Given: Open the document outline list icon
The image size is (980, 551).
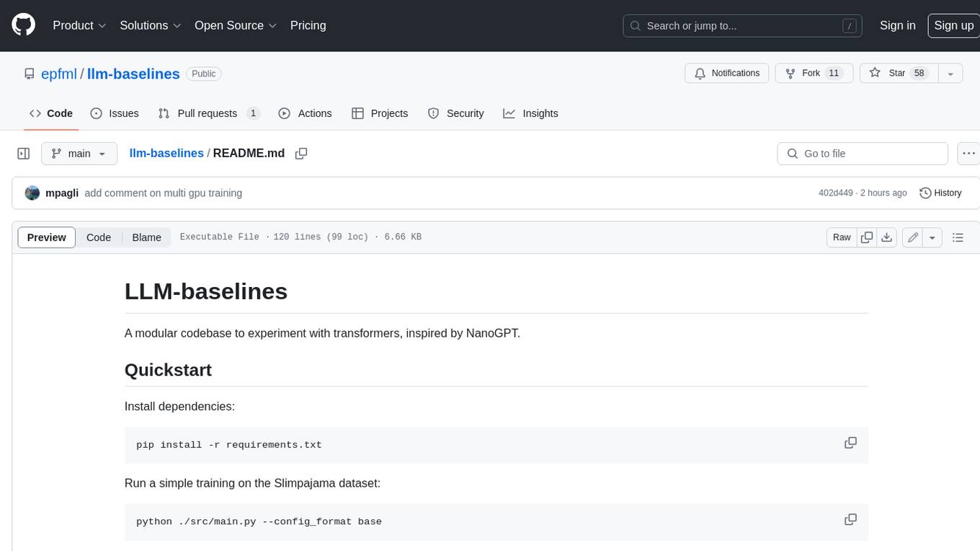Looking at the screenshot, I should (x=958, y=237).
